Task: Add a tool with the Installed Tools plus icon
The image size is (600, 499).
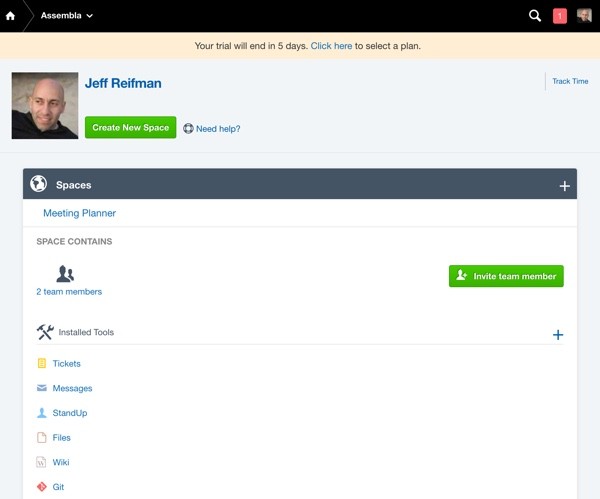Action: click(x=558, y=335)
